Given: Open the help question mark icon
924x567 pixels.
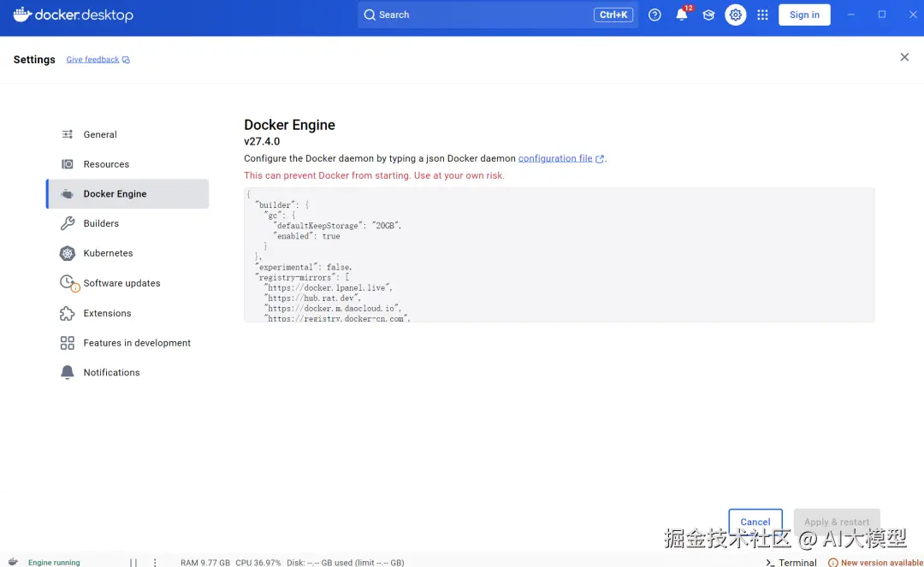Looking at the screenshot, I should [x=654, y=15].
